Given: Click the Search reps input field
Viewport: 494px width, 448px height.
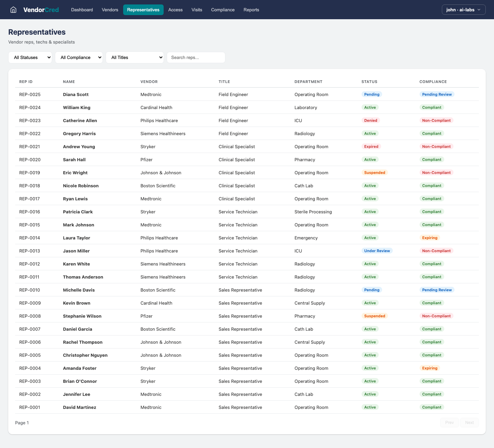Looking at the screenshot, I should pos(196,57).
